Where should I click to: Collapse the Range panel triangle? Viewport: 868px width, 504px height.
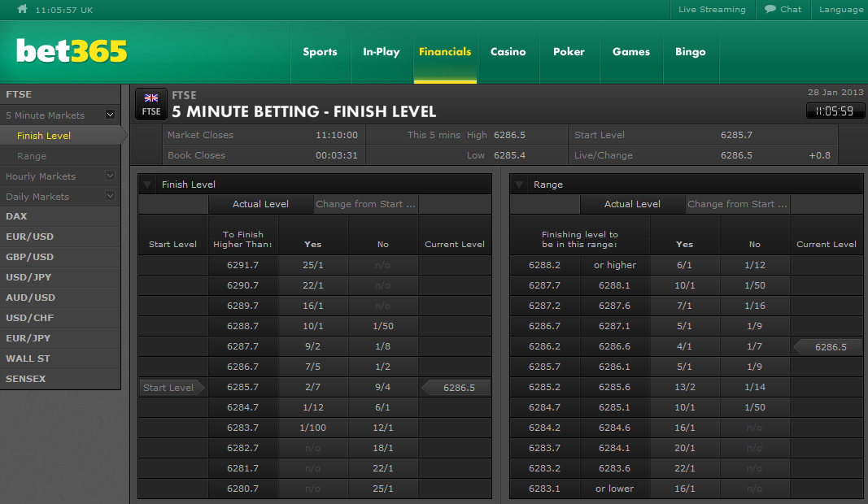(x=519, y=185)
